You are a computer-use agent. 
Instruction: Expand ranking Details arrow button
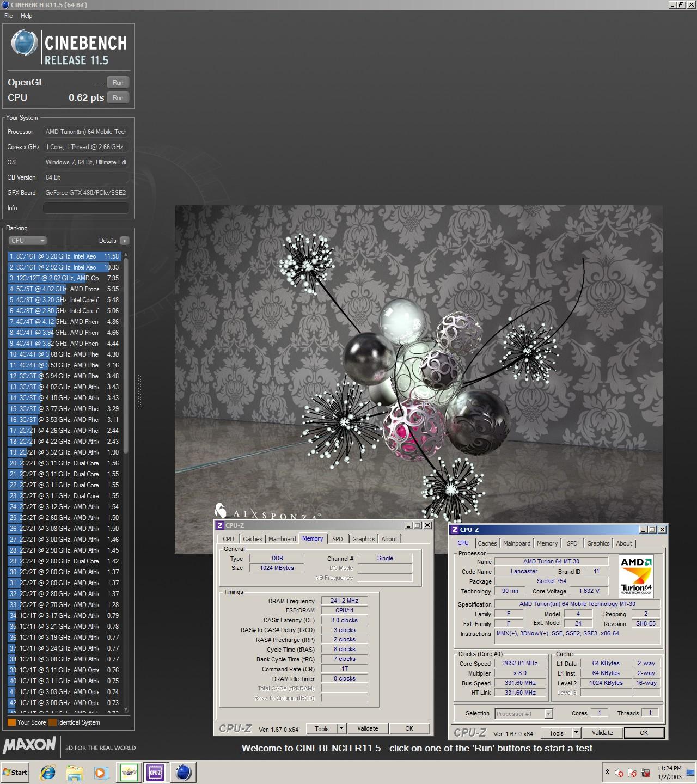tap(125, 241)
